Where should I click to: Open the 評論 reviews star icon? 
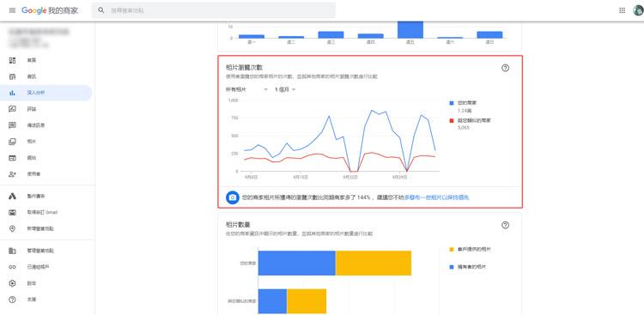(12, 109)
